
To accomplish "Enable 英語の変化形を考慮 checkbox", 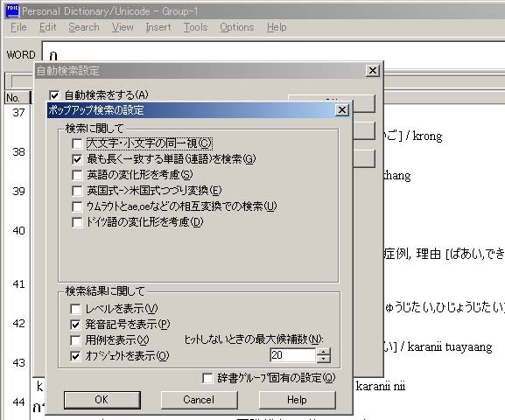I will pyautogui.click(x=77, y=175).
